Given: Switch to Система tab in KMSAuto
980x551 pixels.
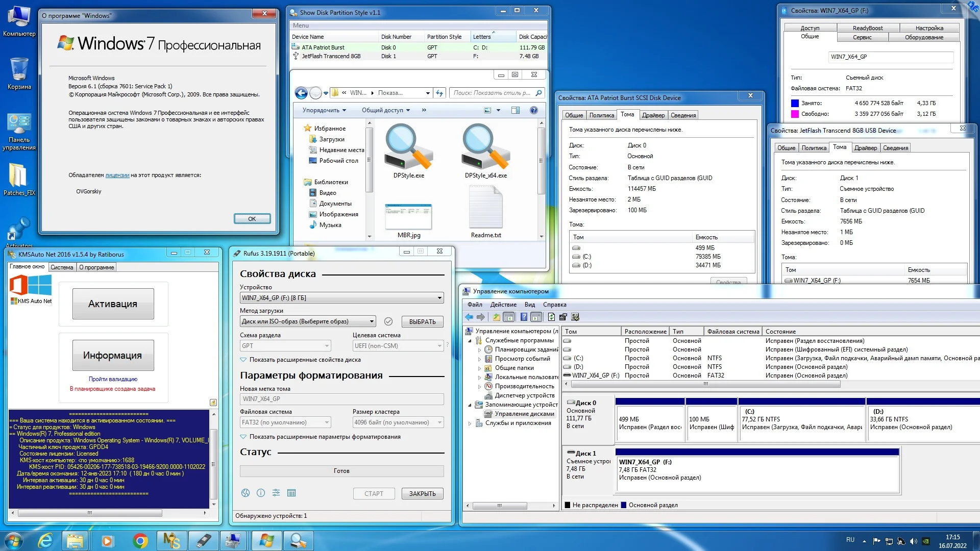Looking at the screenshot, I should pos(62,267).
